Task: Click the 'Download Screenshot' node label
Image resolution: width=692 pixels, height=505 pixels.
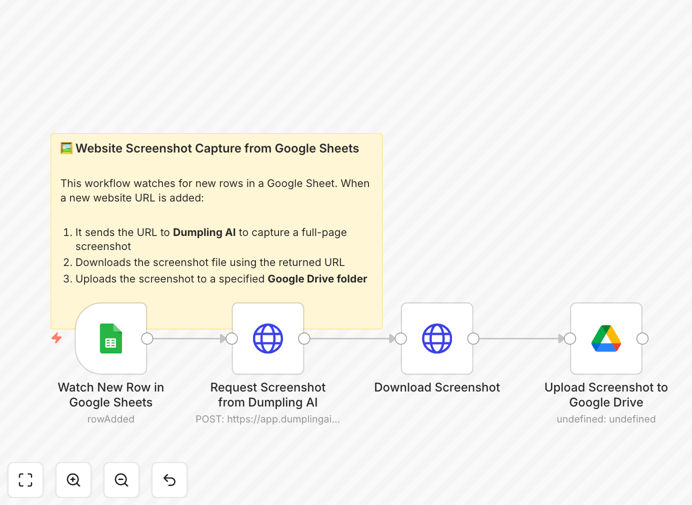Action: tap(437, 387)
